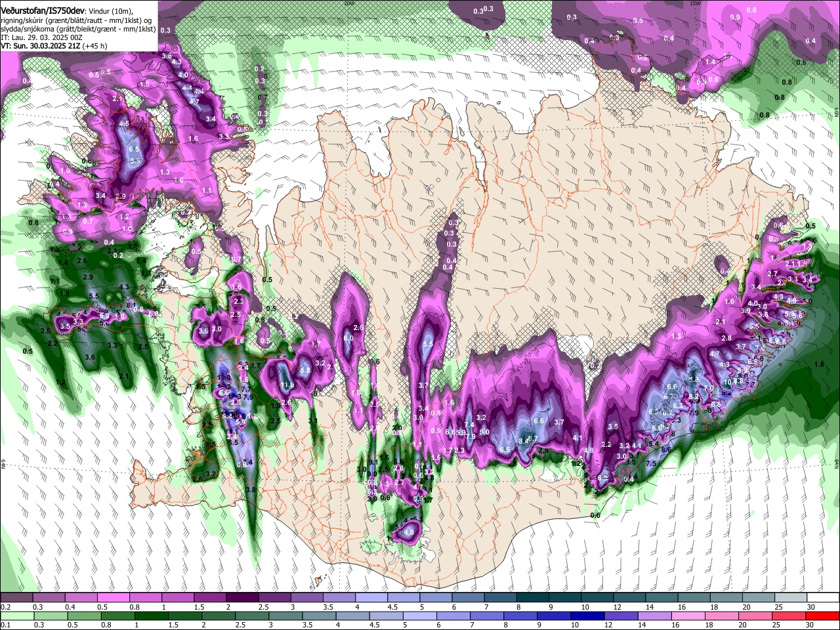Pick upper scale slate swatch 6 to 7
This screenshot has width=840, height=630.
[469, 598]
